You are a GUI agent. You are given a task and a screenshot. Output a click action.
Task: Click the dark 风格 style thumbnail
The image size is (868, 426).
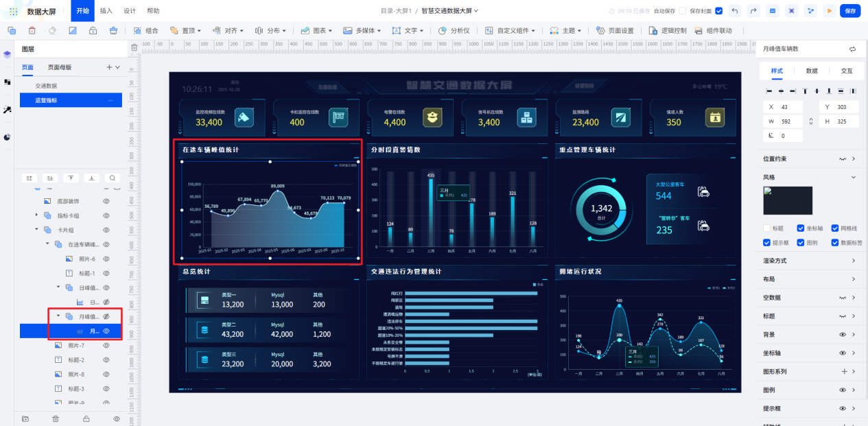coord(788,201)
